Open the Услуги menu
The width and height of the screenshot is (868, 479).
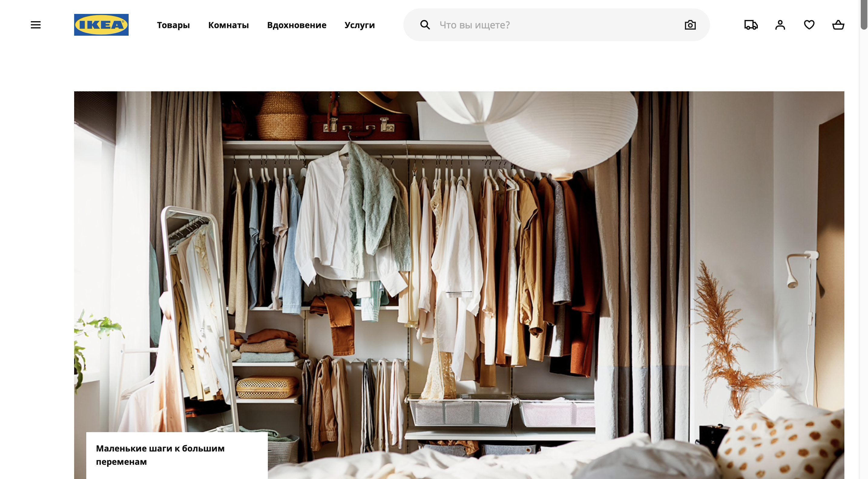(360, 25)
